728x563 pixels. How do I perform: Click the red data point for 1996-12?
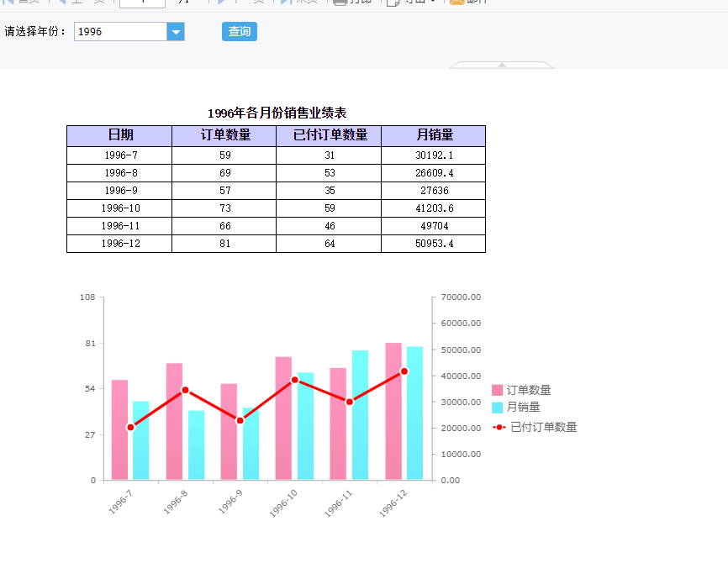[404, 371]
